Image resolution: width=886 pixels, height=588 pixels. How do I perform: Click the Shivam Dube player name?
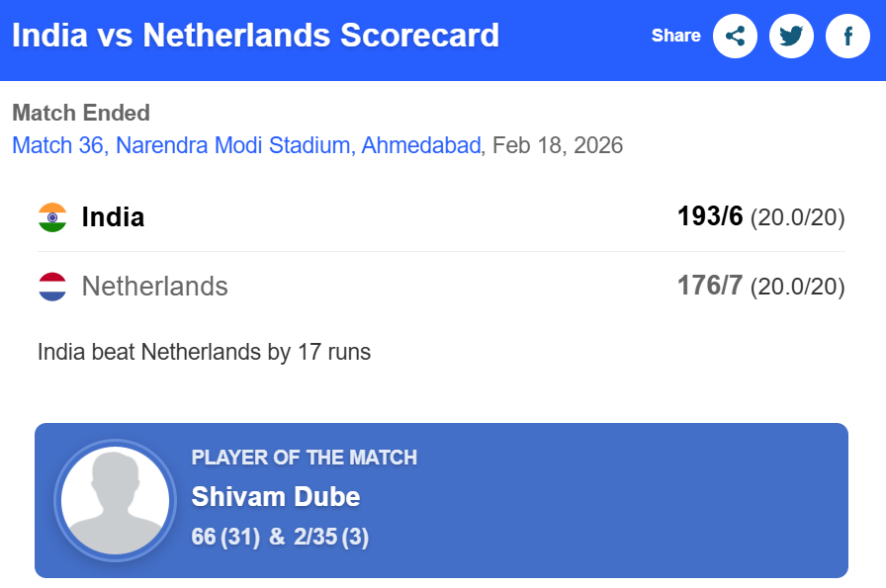pyautogui.click(x=275, y=496)
